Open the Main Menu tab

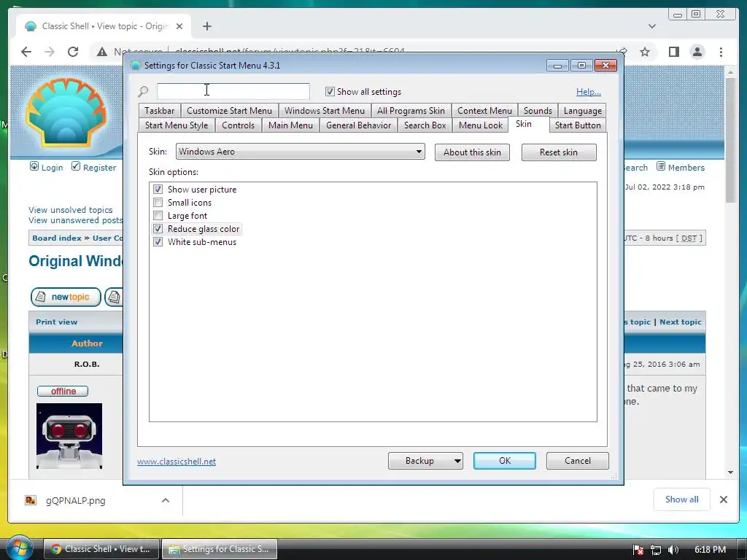coord(290,125)
